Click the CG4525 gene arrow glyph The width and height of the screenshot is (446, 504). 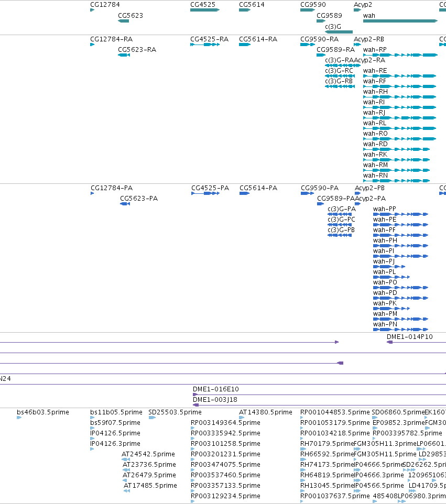click(x=205, y=10)
